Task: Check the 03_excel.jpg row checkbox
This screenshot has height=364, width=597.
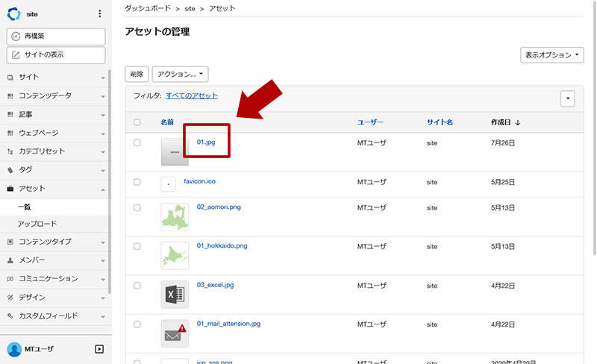Action: pos(137,286)
